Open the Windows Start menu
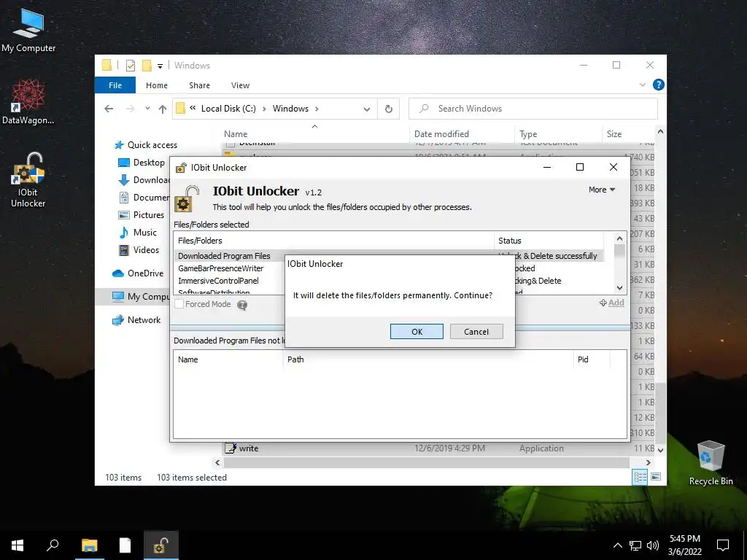 [18, 545]
